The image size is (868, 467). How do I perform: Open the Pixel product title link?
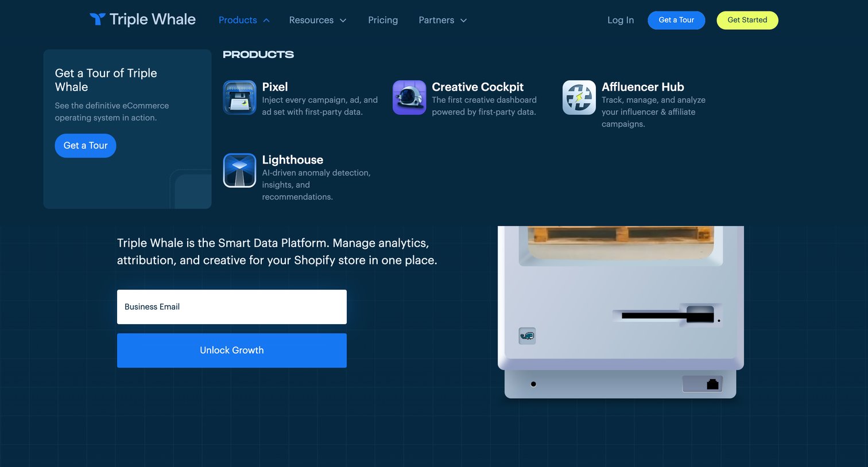tap(275, 87)
